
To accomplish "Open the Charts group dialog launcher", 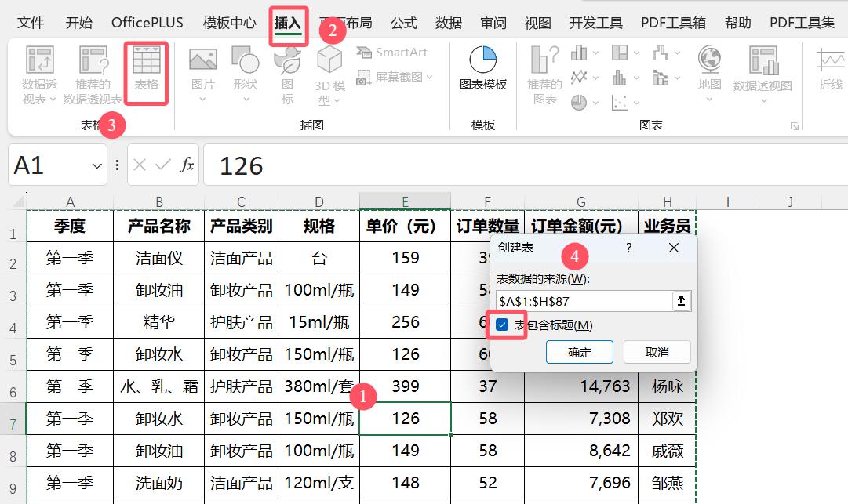I will coord(795,126).
